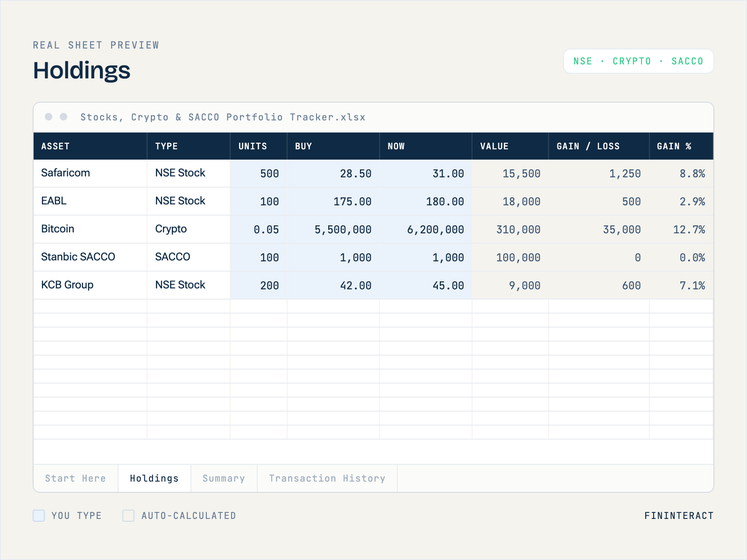
Task: Click KCB Group gain percent 7.1%
Action: 681,285
